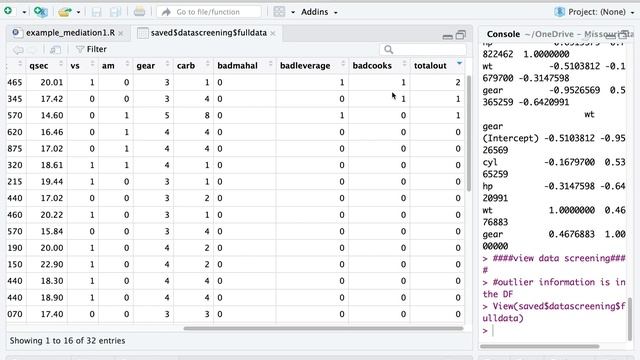Select the saved$datascreening$fulldata tab
The width and height of the screenshot is (640, 360).
tap(209, 33)
